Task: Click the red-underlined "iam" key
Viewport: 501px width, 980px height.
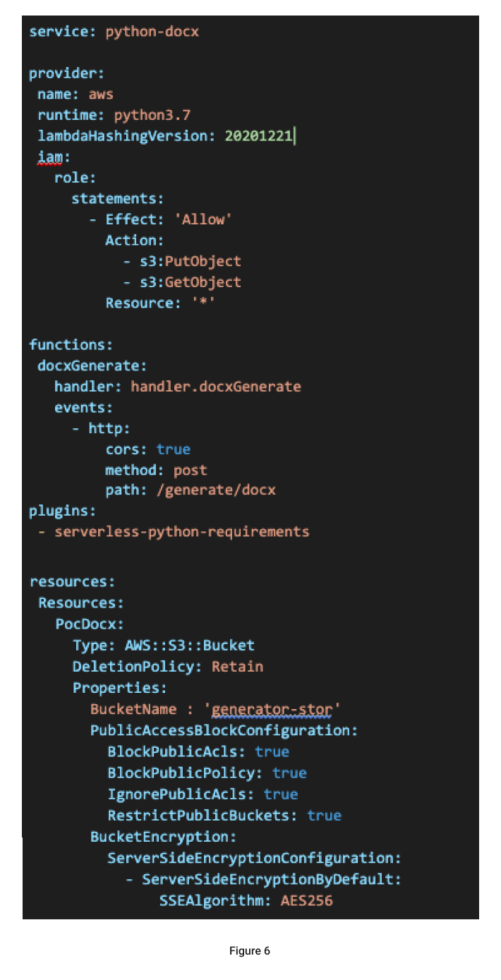Action: (x=49, y=157)
